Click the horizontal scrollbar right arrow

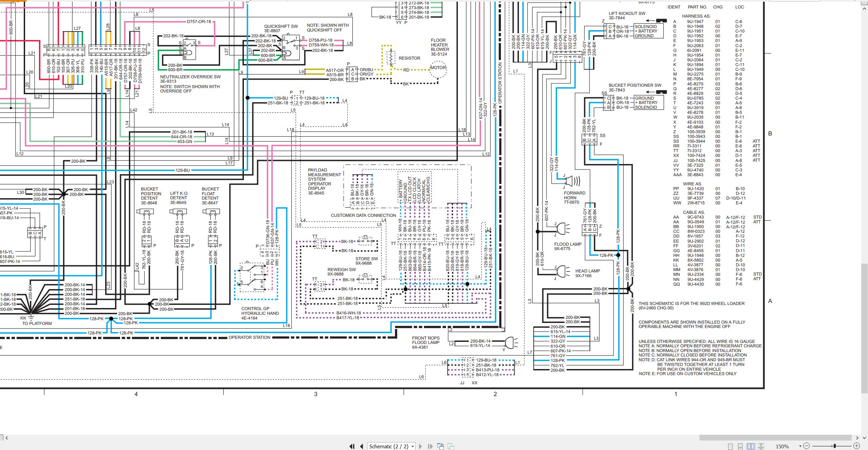[857, 438]
